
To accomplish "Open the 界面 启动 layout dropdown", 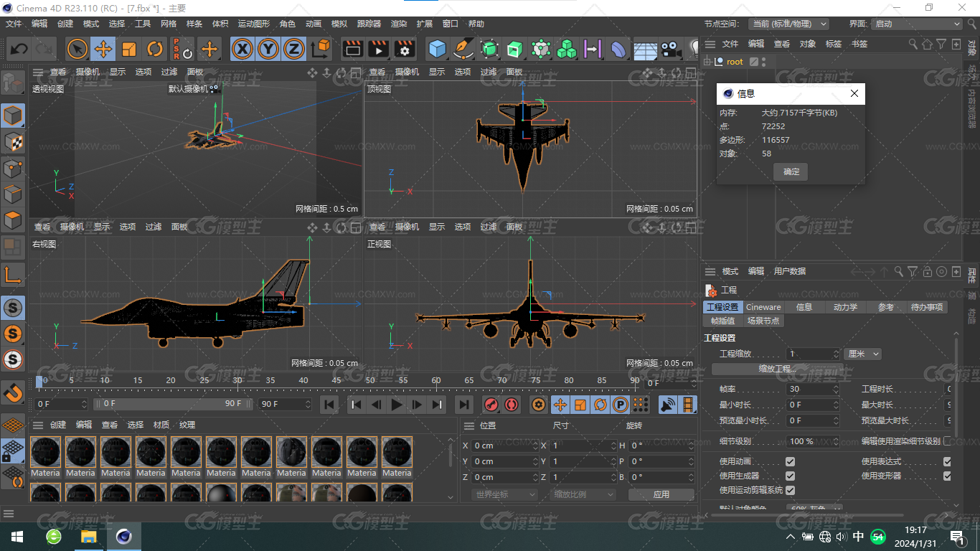I will [x=917, y=24].
